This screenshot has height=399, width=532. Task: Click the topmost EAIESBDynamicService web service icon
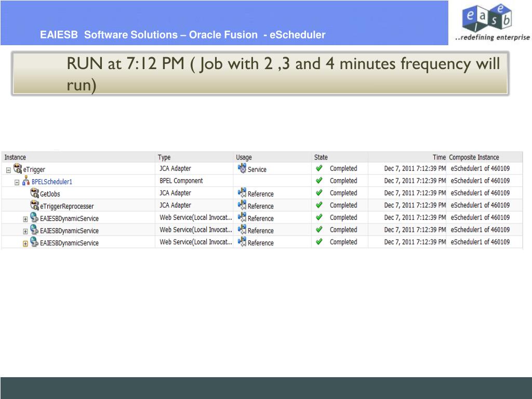[34, 217]
